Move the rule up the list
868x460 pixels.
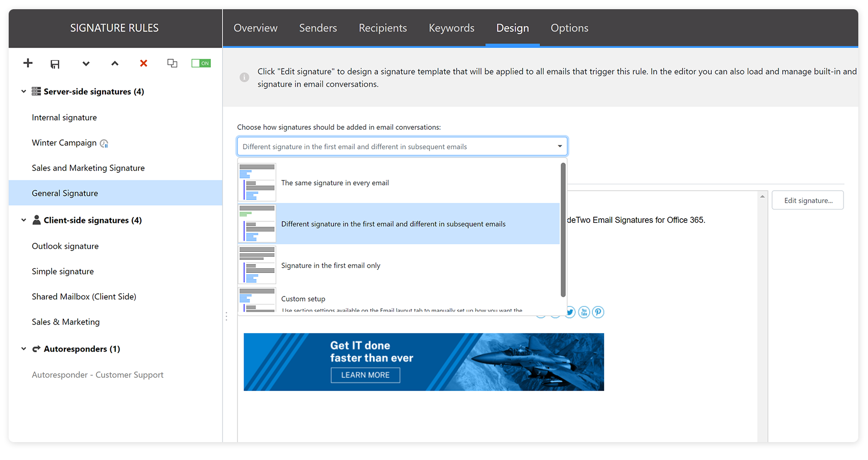[x=114, y=63]
